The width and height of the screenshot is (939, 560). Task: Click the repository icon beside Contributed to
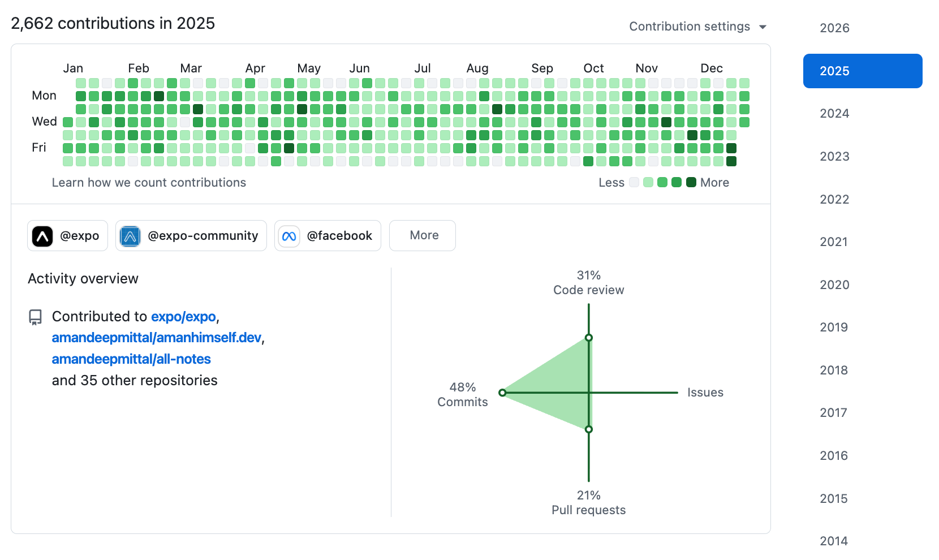pos(36,317)
